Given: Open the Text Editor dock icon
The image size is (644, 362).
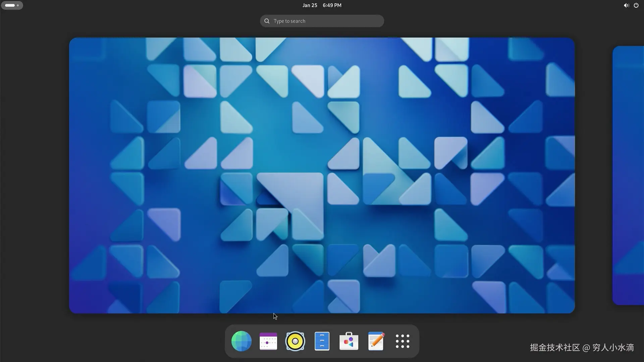Looking at the screenshot, I should coord(376,341).
